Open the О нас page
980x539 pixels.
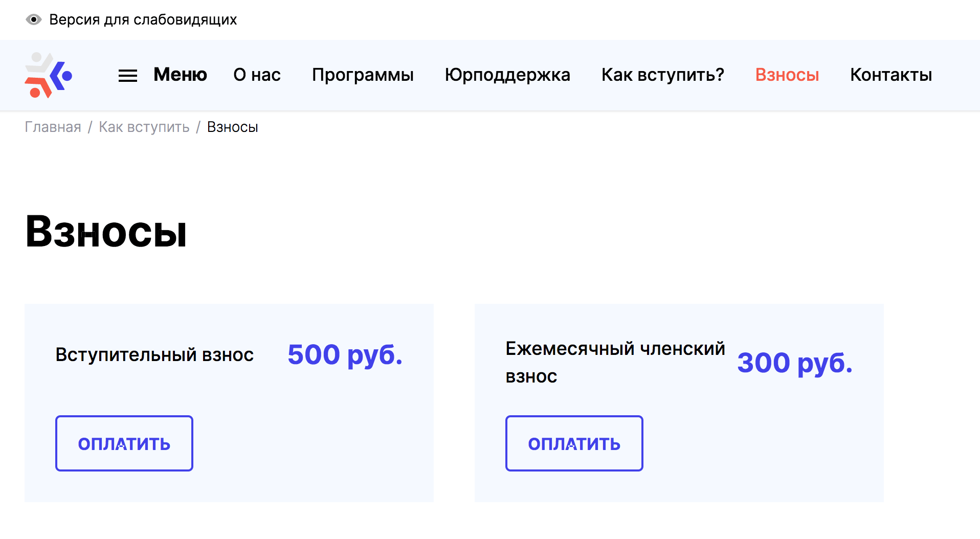click(x=257, y=75)
